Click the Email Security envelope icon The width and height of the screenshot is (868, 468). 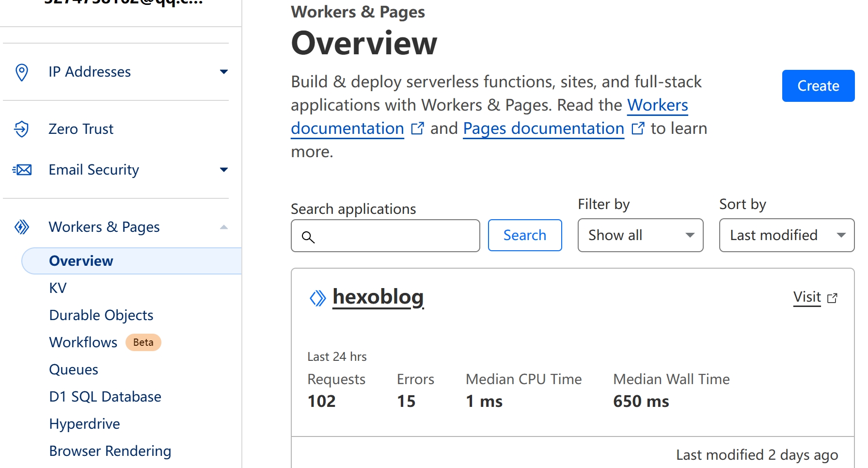22,170
